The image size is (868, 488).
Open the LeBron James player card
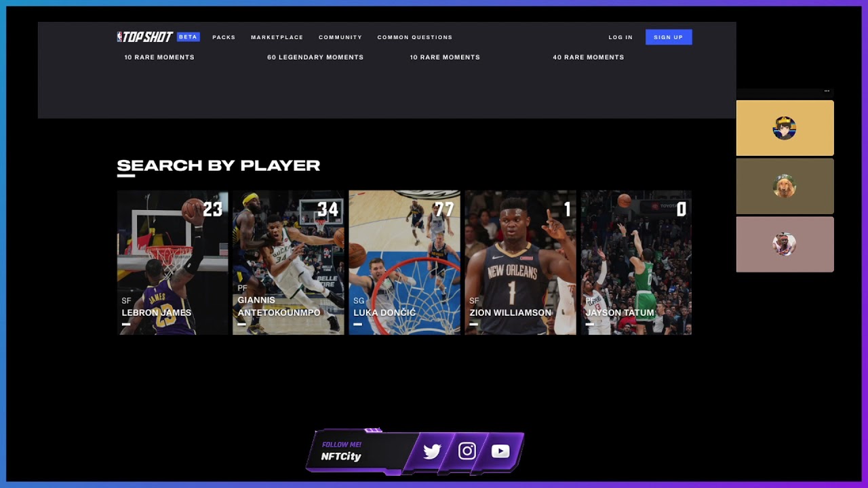(x=172, y=262)
